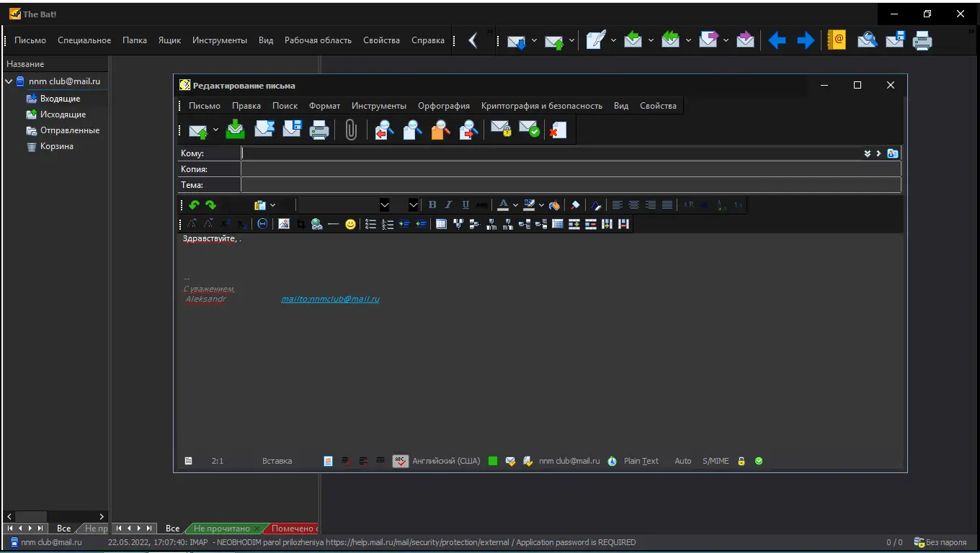Open the Орфография menu
This screenshot has height=553, width=980.
point(444,106)
